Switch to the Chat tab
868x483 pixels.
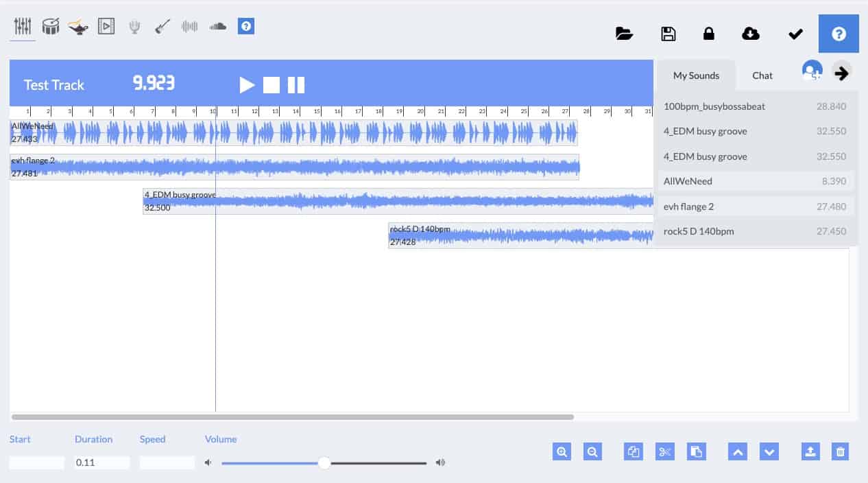tap(762, 75)
